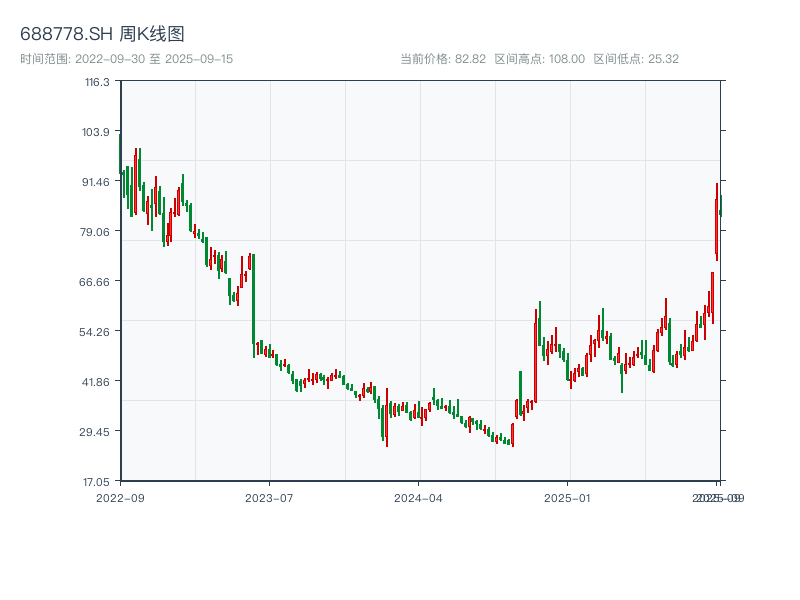Click the 2022-09 x-axis date label
The height and width of the screenshot is (600, 800).
pos(120,497)
